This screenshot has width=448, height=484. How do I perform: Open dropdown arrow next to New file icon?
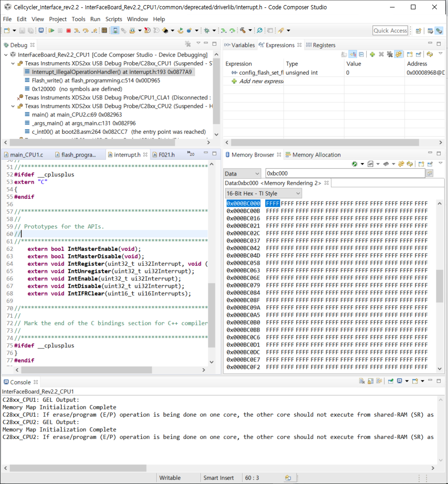click(14, 31)
